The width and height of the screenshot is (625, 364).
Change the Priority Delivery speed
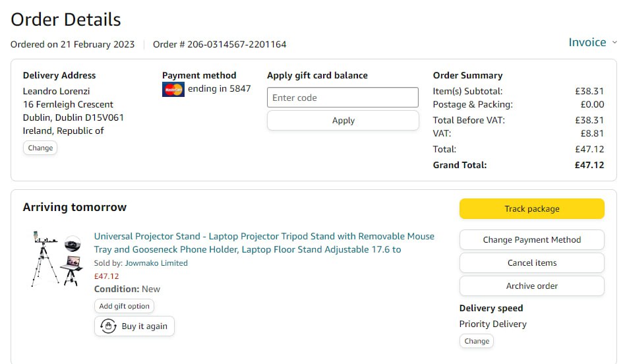point(476,342)
